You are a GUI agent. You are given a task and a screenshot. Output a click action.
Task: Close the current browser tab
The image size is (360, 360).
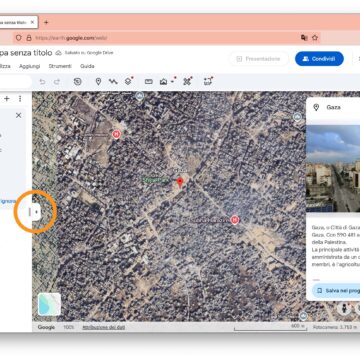pos(32,22)
